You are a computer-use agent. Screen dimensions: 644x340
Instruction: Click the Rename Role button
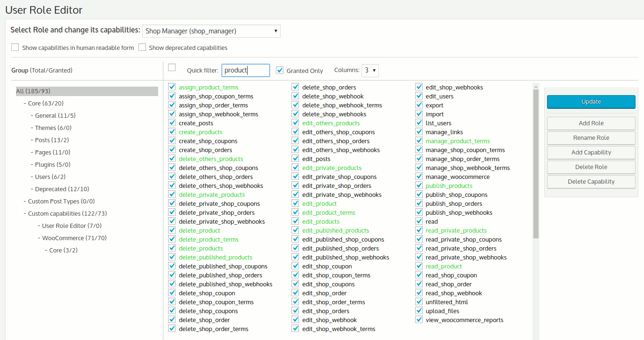point(591,138)
